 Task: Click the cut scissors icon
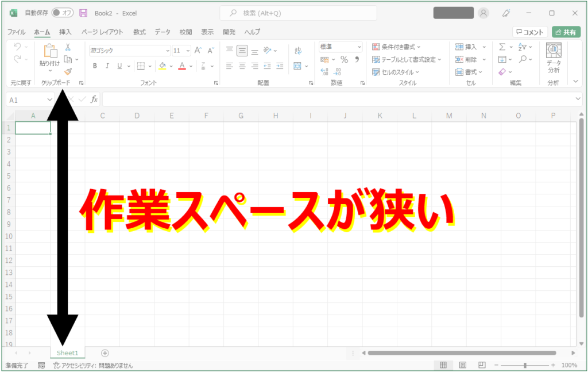68,47
